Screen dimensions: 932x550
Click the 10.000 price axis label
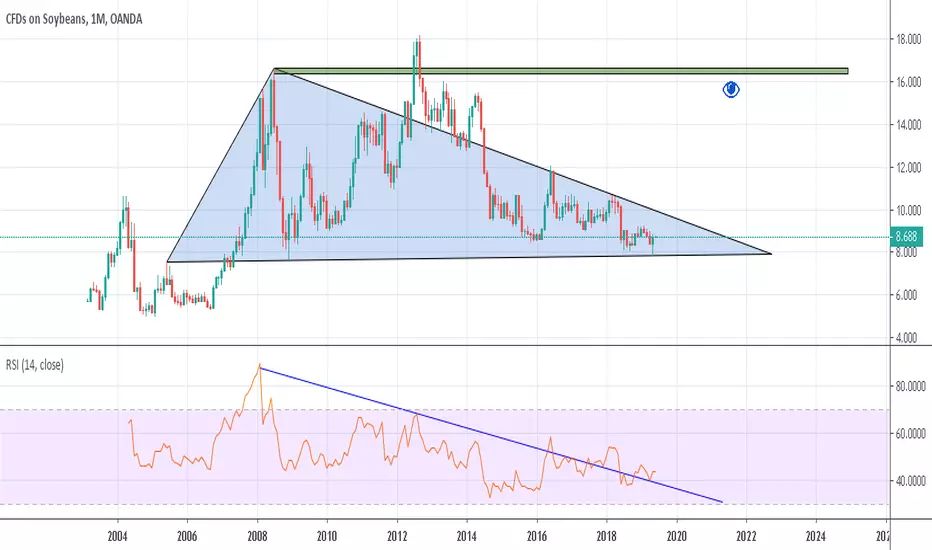[909, 210]
